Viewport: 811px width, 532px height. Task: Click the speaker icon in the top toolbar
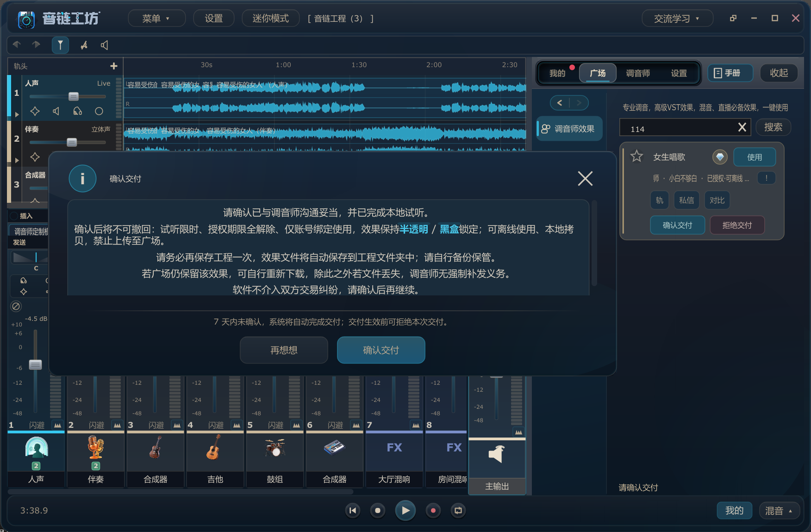tap(105, 45)
